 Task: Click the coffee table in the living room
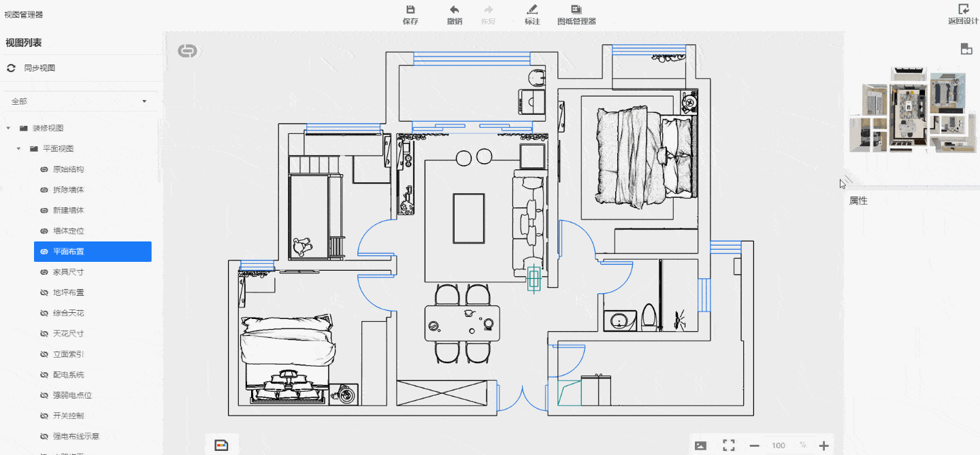(x=469, y=218)
